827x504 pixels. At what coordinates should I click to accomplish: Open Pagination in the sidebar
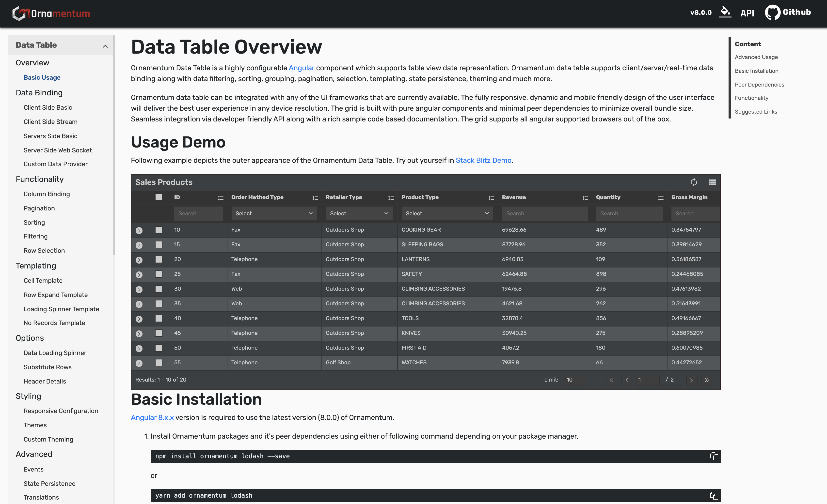click(39, 208)
